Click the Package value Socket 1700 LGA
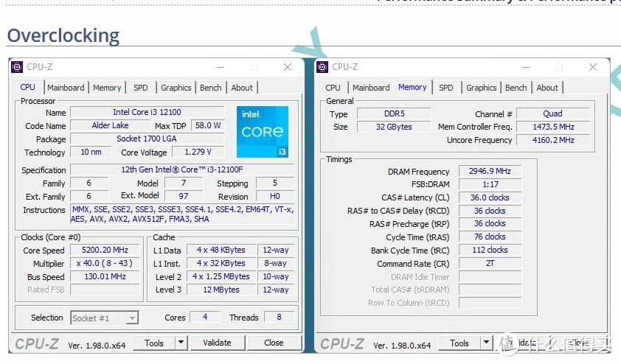Screen dimensions: 621x364 (x=147, y=139)
